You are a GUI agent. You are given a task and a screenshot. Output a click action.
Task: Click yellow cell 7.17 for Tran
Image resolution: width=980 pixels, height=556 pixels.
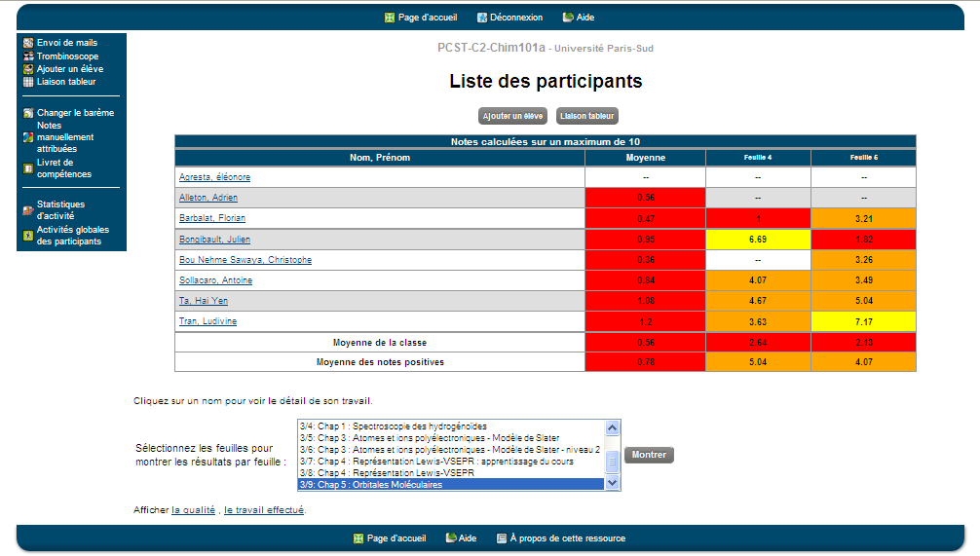[864, 321]
